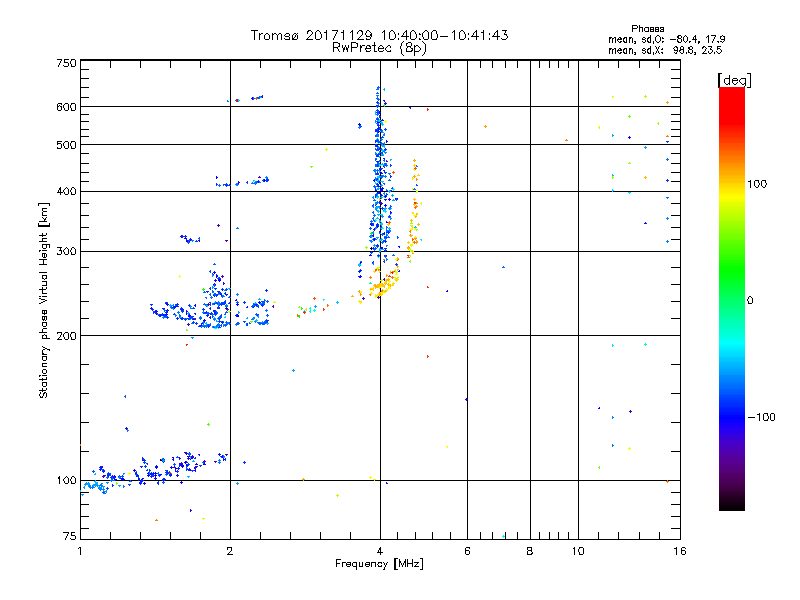The width and height of the screenshot is (800, 600).
Task: Click the "mean, sd,X: 98.8, 23.5" line
Action: coord(665,50)
